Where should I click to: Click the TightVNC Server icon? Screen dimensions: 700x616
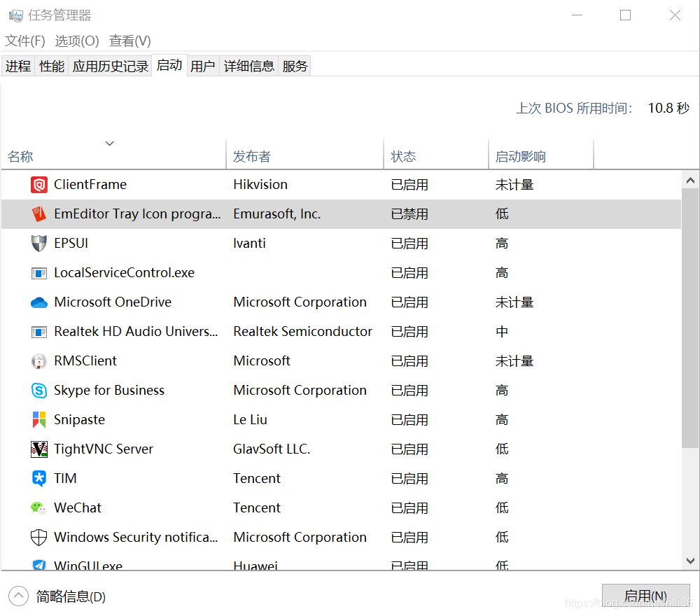tap(38, 449)
